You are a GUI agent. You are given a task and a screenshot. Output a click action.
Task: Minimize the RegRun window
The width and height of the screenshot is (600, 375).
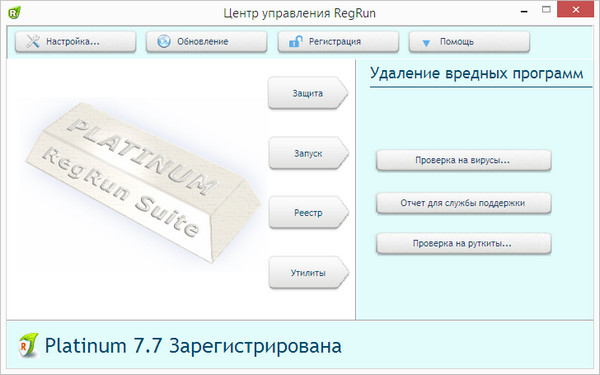(x=524, y=11)
